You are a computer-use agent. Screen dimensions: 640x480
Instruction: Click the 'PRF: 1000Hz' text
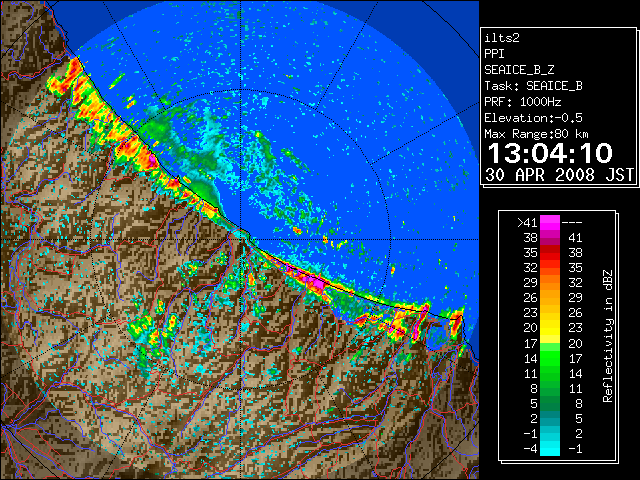(x=523, y=102)
